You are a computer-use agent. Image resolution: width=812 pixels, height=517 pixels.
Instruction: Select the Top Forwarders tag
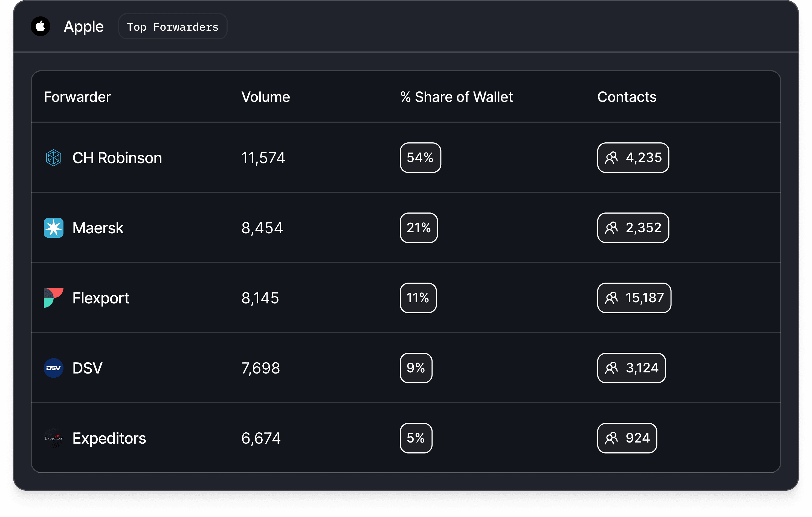[173, 27]
